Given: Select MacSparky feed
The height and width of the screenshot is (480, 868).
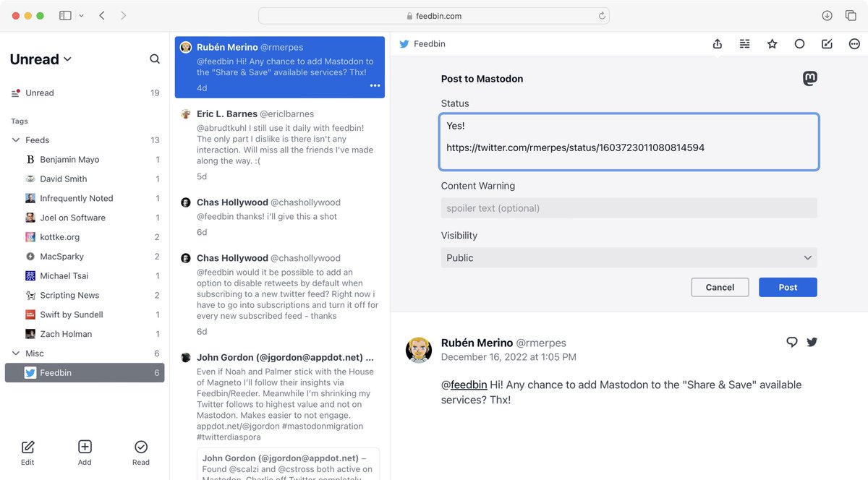Looking at the screenshot, I should tap(85, 257).
